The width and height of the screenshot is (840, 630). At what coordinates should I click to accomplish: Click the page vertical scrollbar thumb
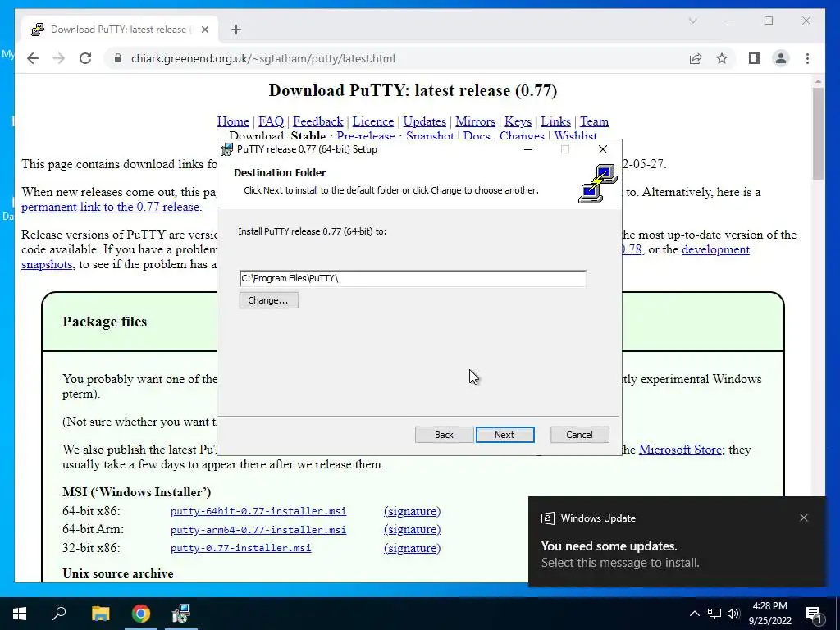(x=818, y=134)
